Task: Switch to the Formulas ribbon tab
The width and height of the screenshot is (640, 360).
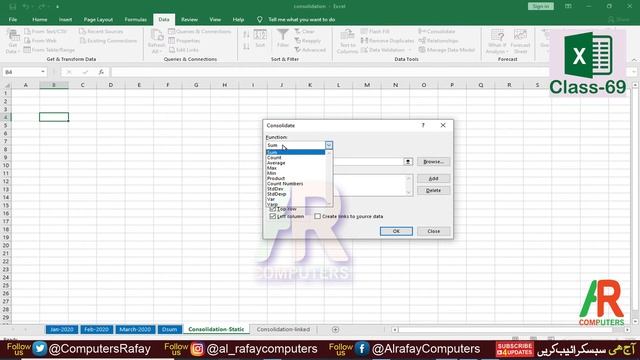Action: (136, 20)
